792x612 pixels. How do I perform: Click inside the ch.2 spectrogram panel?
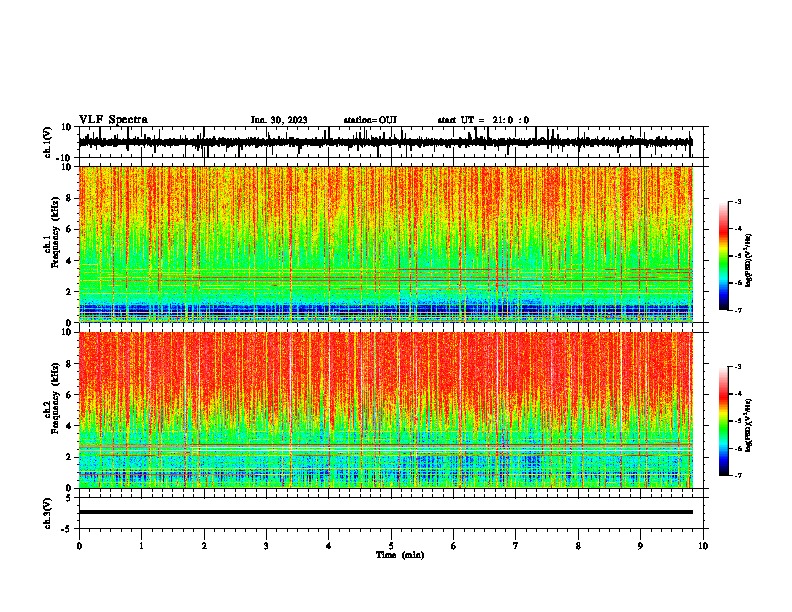386,410
